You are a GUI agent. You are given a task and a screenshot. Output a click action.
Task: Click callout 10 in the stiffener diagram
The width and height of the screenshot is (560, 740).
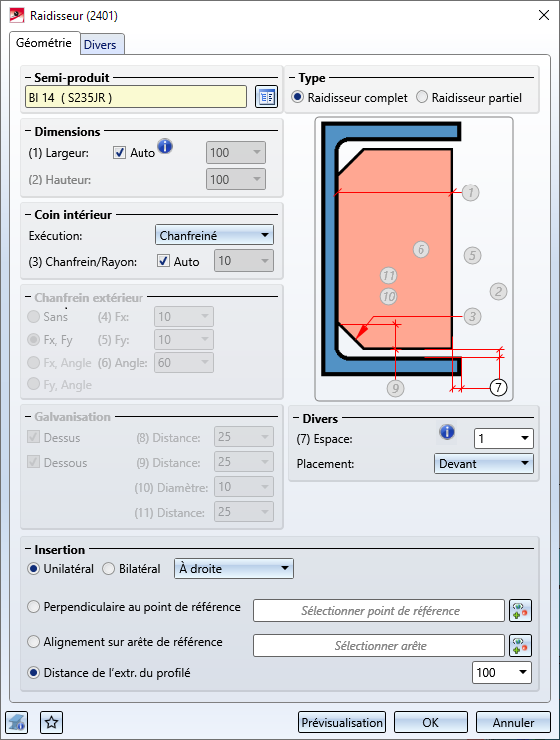388,297
